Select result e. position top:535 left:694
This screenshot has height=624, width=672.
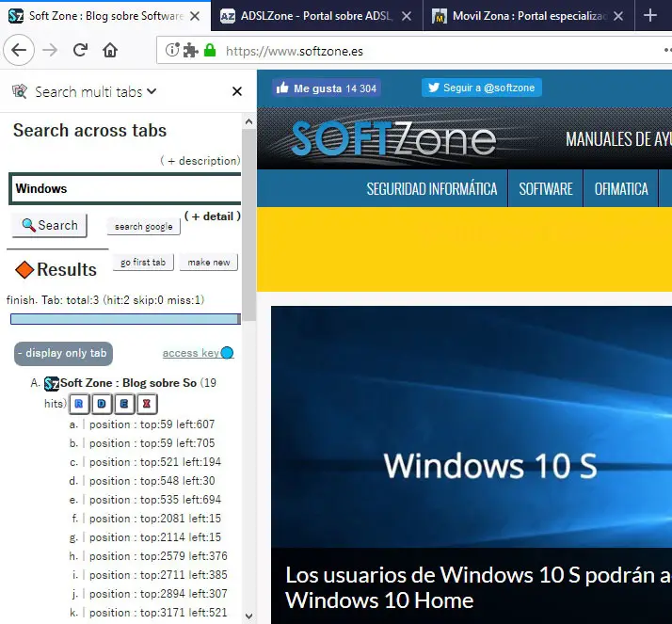(155, 500)
